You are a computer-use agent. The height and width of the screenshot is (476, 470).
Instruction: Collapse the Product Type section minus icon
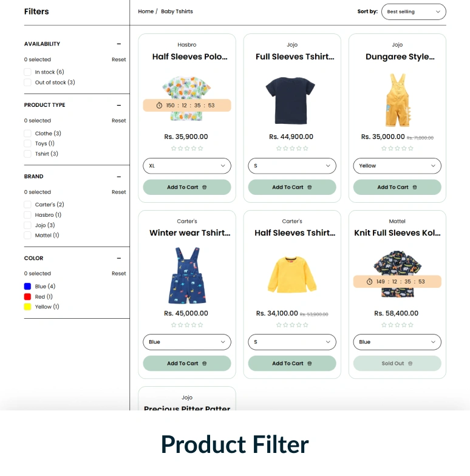[119, 106]
